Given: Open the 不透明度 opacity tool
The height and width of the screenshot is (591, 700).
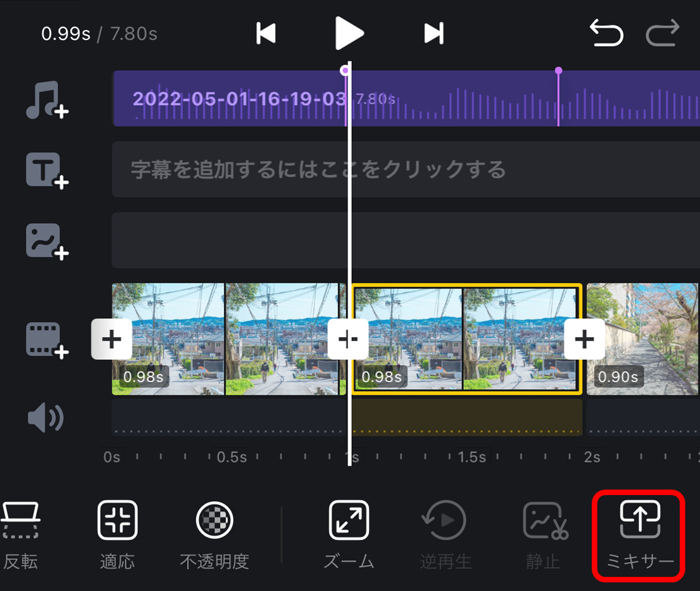Looking at the screenshot, I should 215,536.
